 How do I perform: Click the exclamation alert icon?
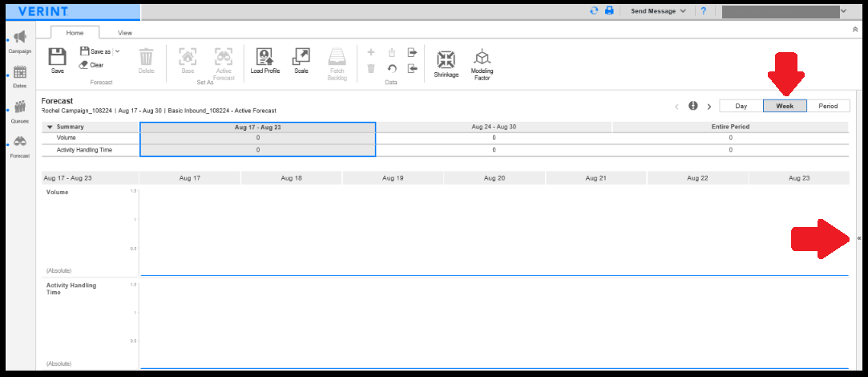[x=693, y=106]
